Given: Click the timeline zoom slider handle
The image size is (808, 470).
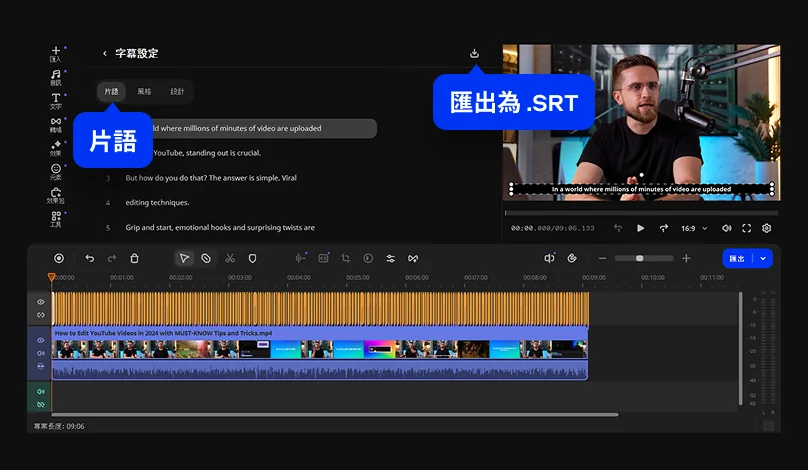Looking at the screenshot, I should click(640, 258).
